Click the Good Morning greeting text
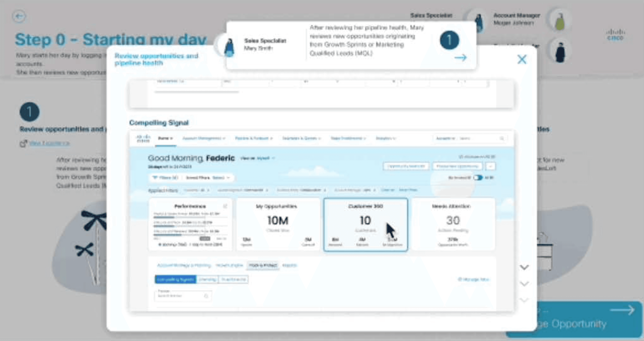Image resolution: width=644 pixels, height=341 pixels. pos(191,158)
